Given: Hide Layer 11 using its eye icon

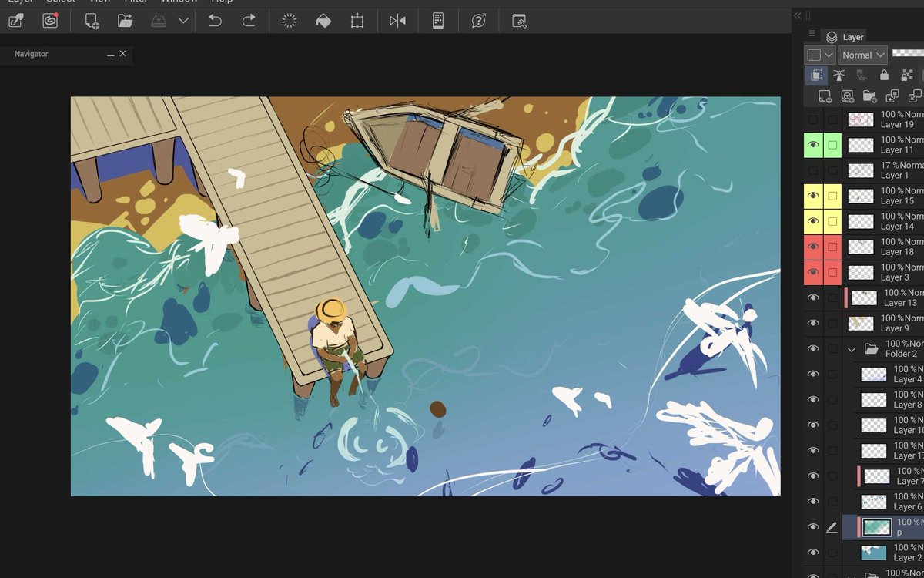Looking at the screenshot, I should click(x=813, y=145).
